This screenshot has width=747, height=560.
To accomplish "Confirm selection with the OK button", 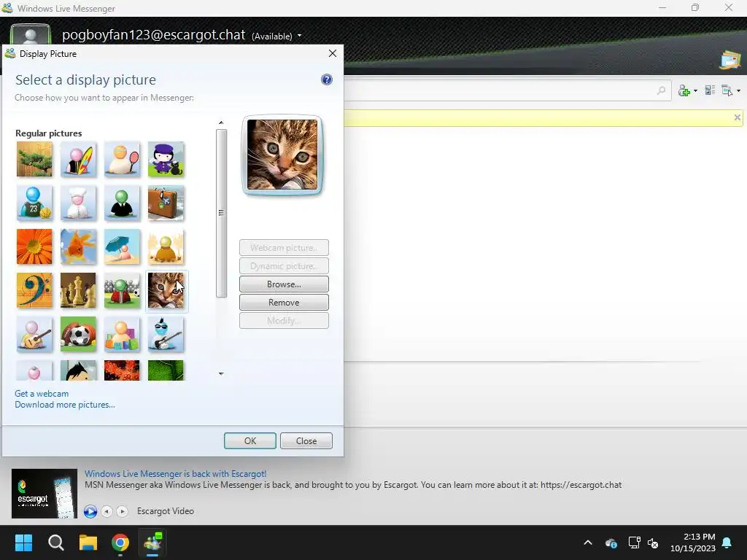I will click(x=250, y=441).
